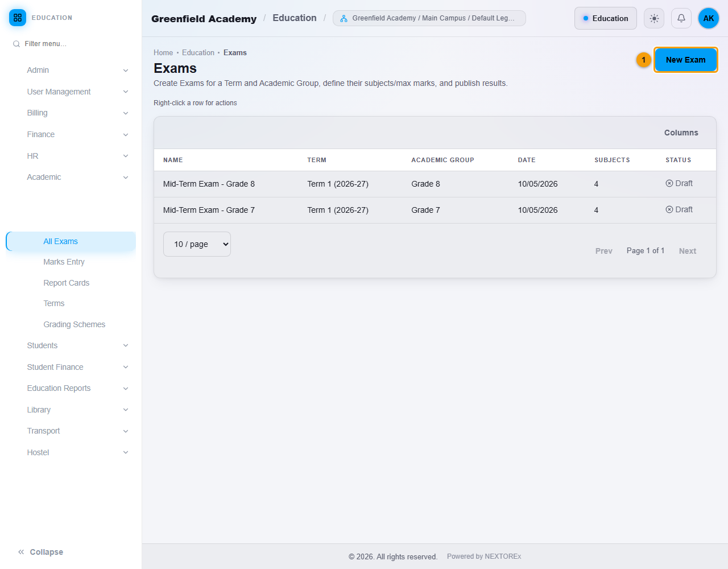The height and width of the screenshot is (569, 728).
Task: Select All Exams in sidebar
Action: (x=71, y=241)
